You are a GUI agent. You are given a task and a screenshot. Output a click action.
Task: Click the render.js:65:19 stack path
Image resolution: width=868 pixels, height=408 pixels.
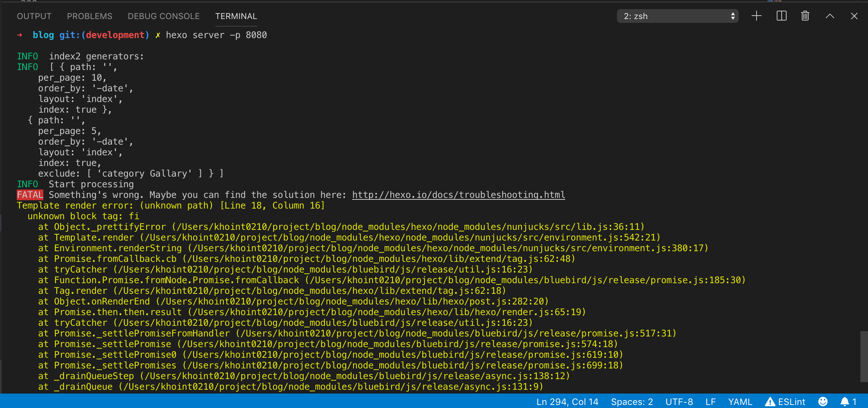click(x=387, y=312)
